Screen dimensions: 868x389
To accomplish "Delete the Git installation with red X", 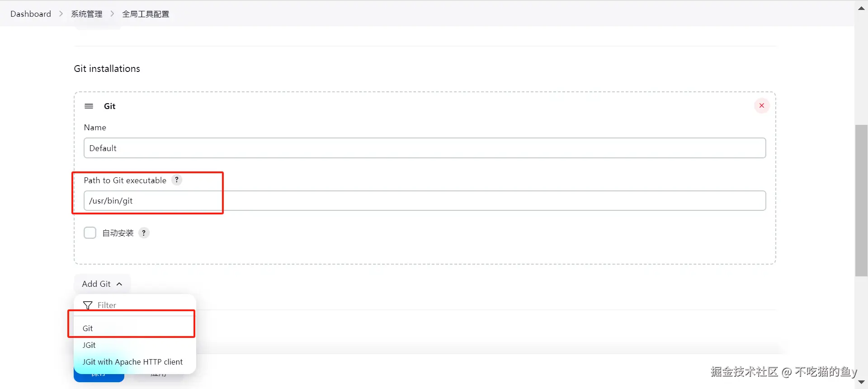I will [762, 106].
